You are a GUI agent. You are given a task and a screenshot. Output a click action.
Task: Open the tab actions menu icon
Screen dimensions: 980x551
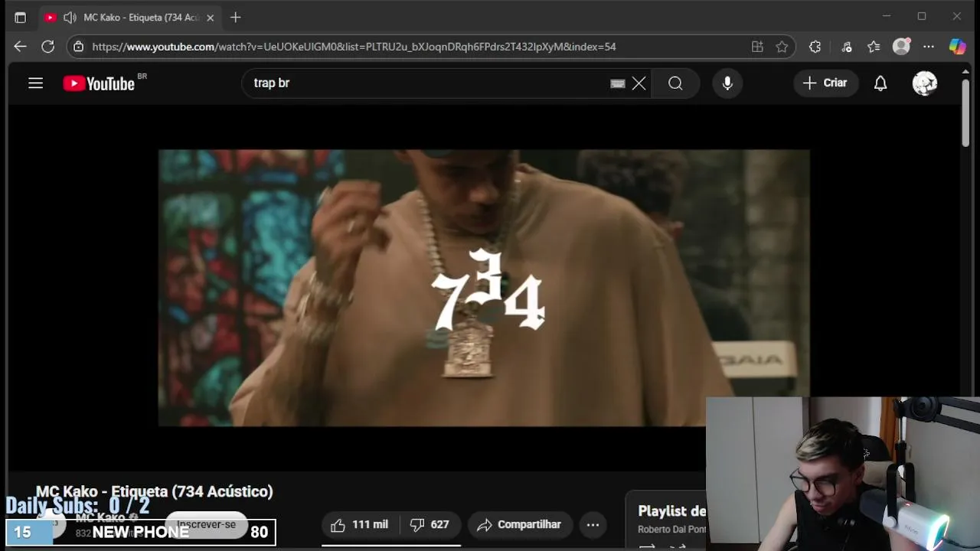tap(20, 17)
